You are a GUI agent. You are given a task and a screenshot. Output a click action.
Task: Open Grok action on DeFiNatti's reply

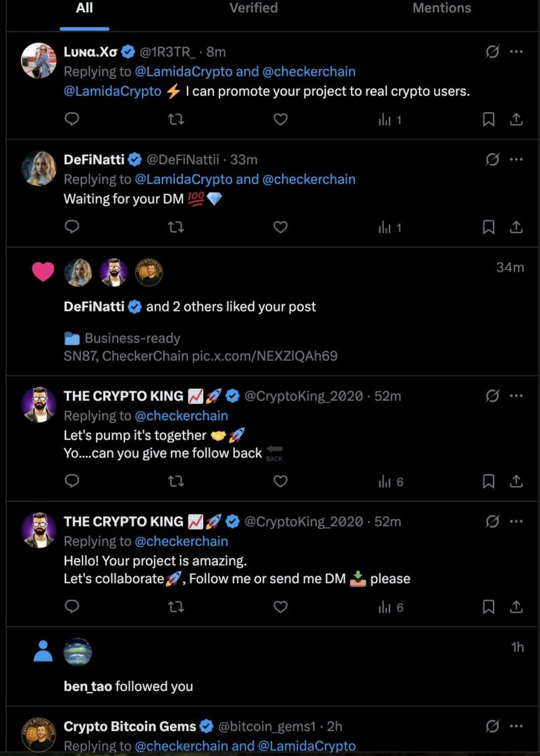point(493,159)
